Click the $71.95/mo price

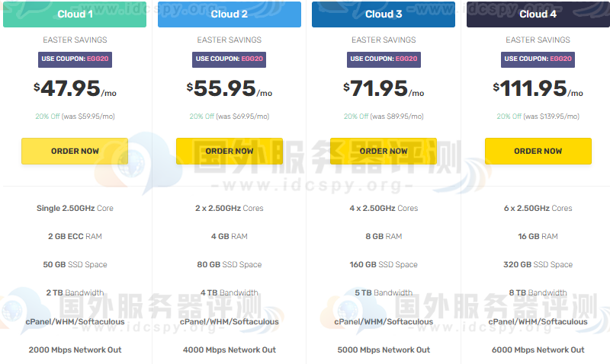(x=384, y=88)
